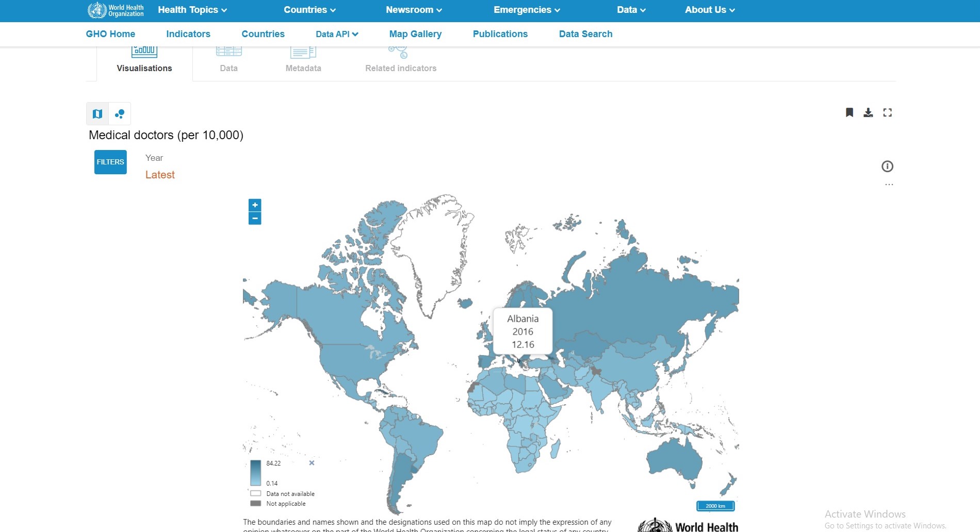
Task: Zoom out of the map
Action: click(255, 219)
